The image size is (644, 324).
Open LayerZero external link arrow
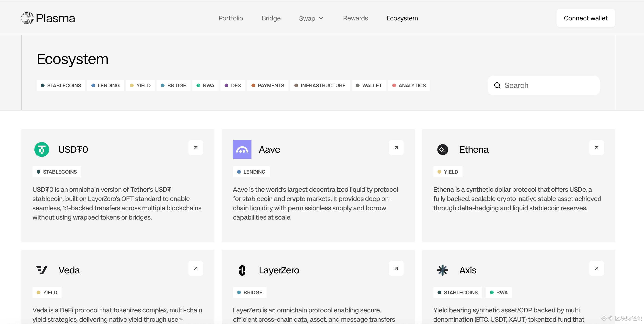[396, 268]
